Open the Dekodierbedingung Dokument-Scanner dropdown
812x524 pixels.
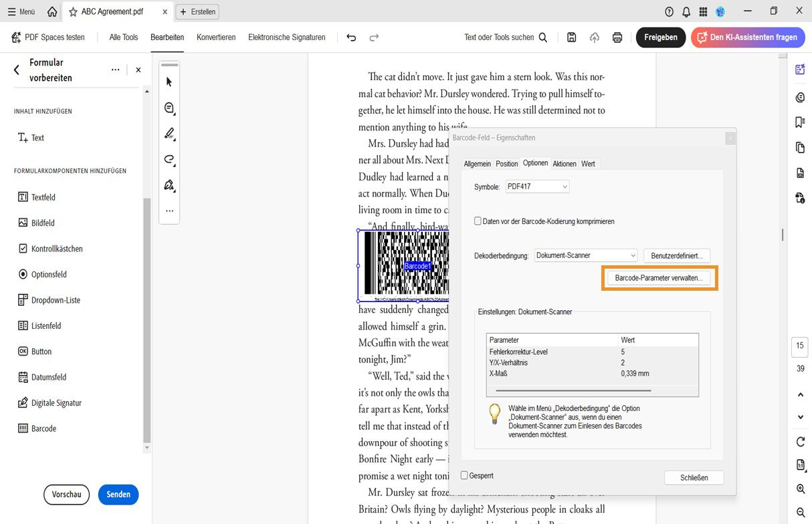[x=585, y=255]
